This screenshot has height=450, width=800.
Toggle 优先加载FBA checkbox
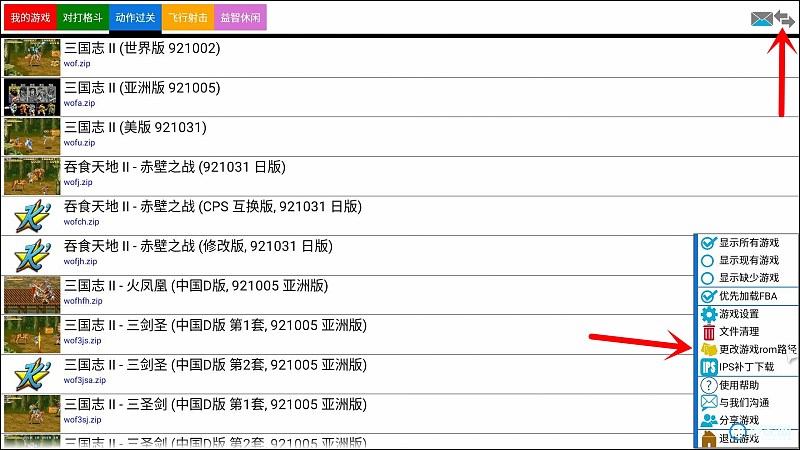709,296
